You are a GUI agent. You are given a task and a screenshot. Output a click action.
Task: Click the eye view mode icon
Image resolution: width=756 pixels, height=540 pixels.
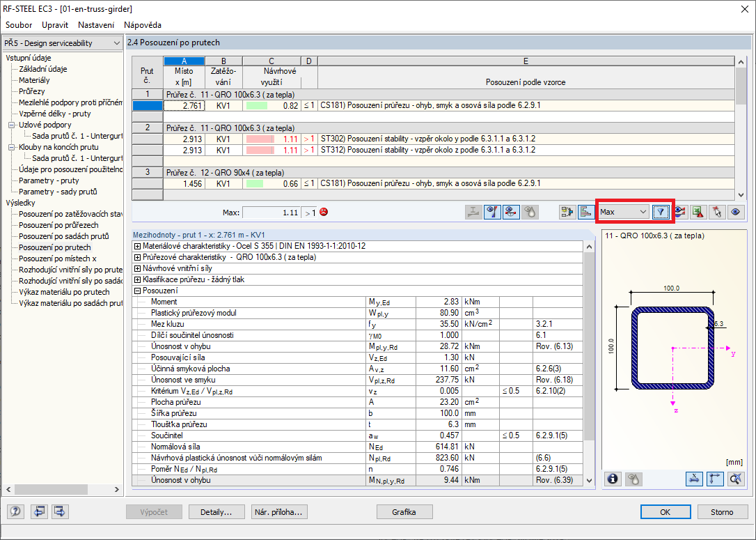coord(736,212)
